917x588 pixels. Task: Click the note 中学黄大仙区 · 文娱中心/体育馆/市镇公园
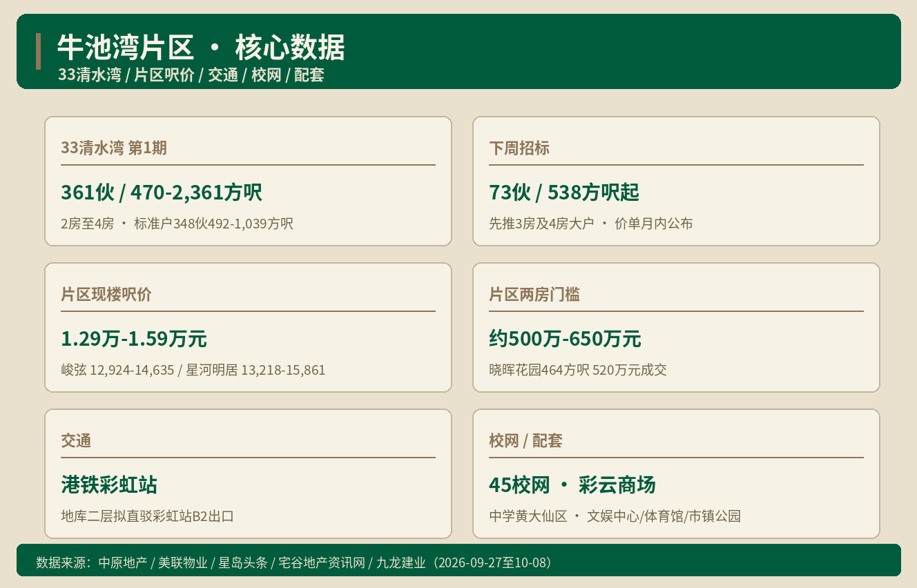[615, 516]
